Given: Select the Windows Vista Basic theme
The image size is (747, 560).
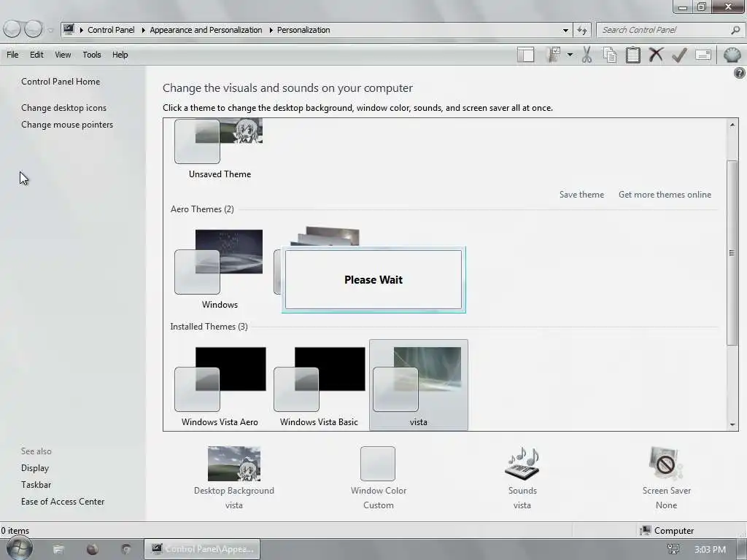Looking at the screenshot, I should [x=320, y=386].
